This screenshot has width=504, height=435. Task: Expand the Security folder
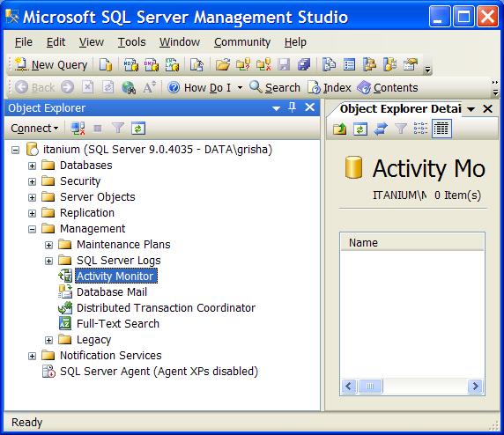(32, 181)
